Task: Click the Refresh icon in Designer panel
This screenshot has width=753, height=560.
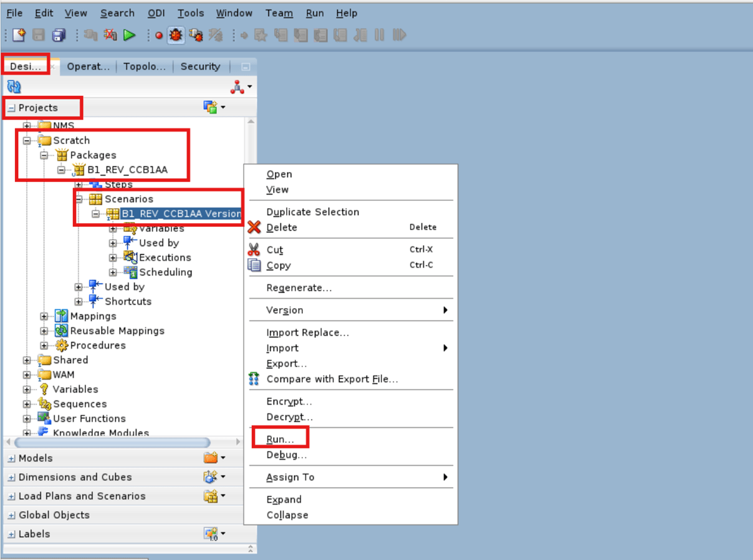Action: point(14,87)
